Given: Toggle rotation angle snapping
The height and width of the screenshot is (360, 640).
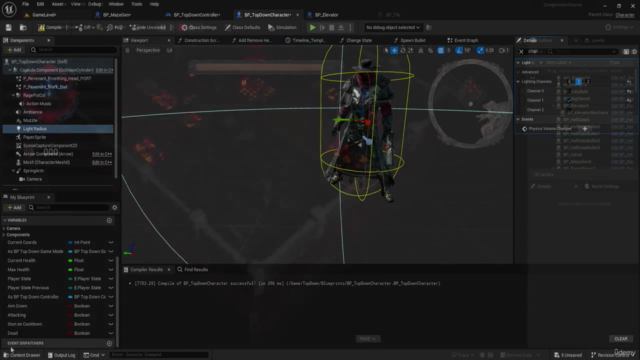Looking at the screenshot, I should click(x=459, y=50).
